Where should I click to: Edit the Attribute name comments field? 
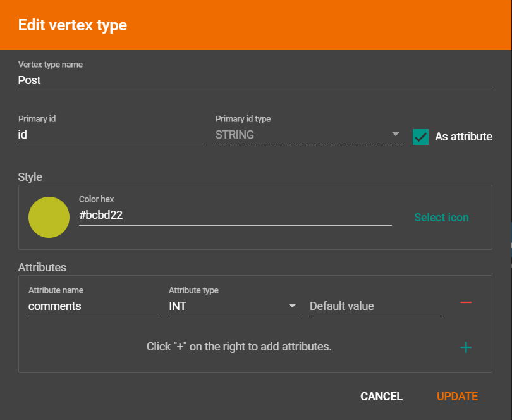(94, 306)
